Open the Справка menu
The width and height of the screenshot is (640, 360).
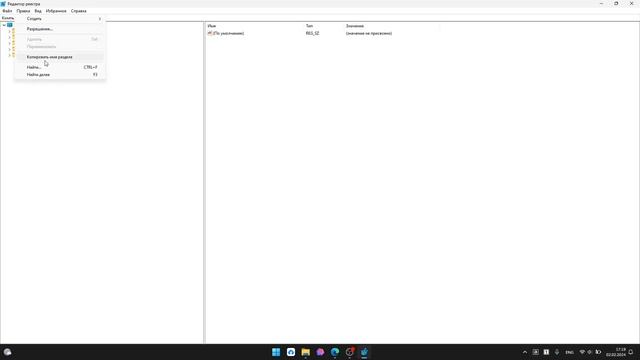(78, 11)
